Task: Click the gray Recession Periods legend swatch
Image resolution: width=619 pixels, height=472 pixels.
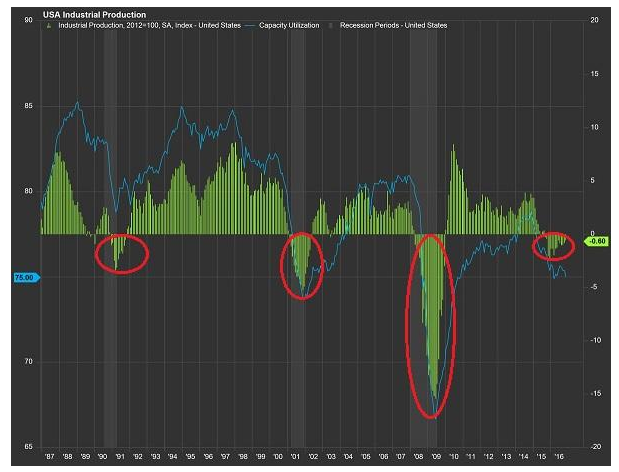Action: coord(331,25)
